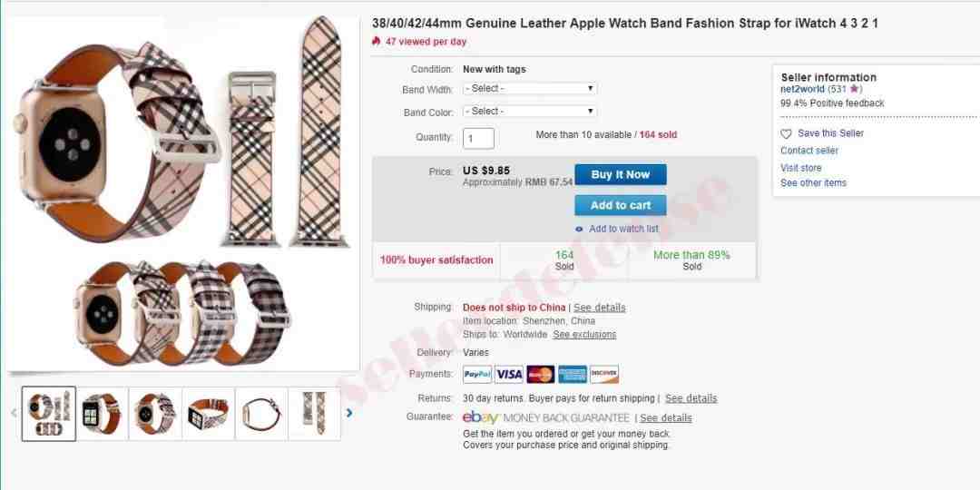Click the Quantity input field

479,138
